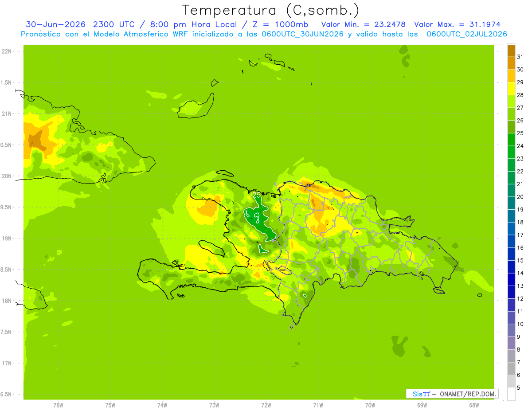Pick the orange legend swatch between 30 and 31
The width and height of the screenshot is (532, 411).
(x=511, y=63)
